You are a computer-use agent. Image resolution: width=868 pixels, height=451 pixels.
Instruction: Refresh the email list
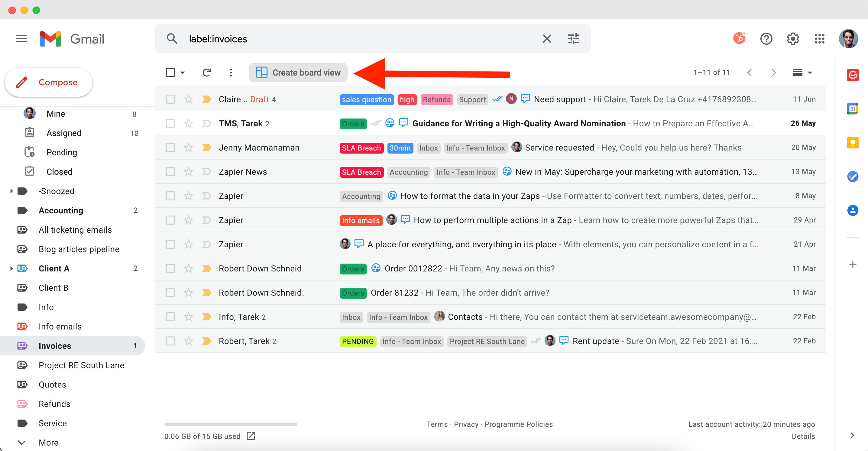[x=206, y=73]
